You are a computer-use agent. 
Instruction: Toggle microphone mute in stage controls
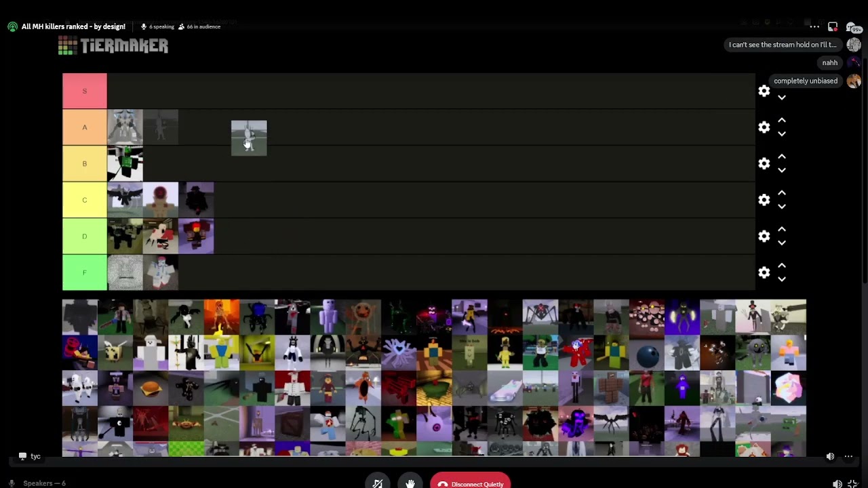[378, 483]
